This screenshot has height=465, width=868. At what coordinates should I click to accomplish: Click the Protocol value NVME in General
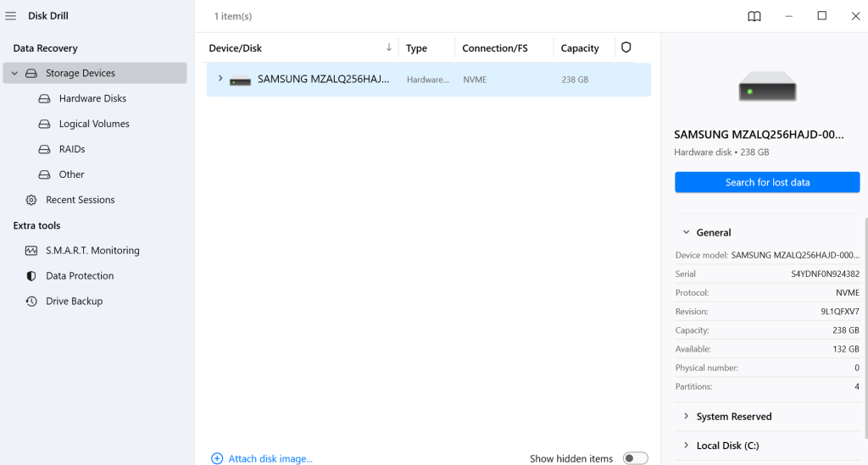(x=848, y=292)
